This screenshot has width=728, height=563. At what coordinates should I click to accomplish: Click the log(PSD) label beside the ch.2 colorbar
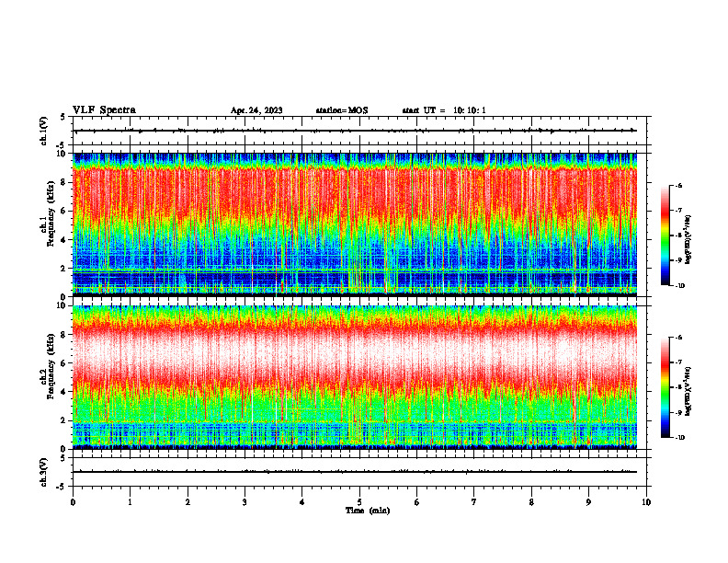(688, 392)
